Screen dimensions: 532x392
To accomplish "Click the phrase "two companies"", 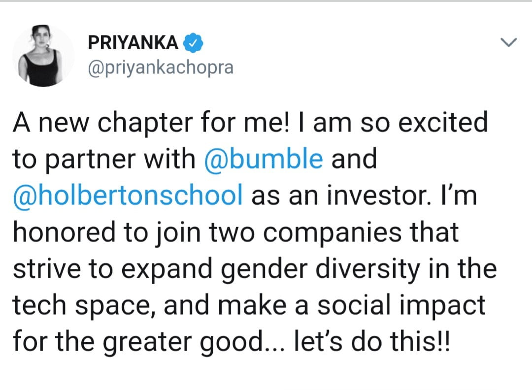I will (286, 232).
